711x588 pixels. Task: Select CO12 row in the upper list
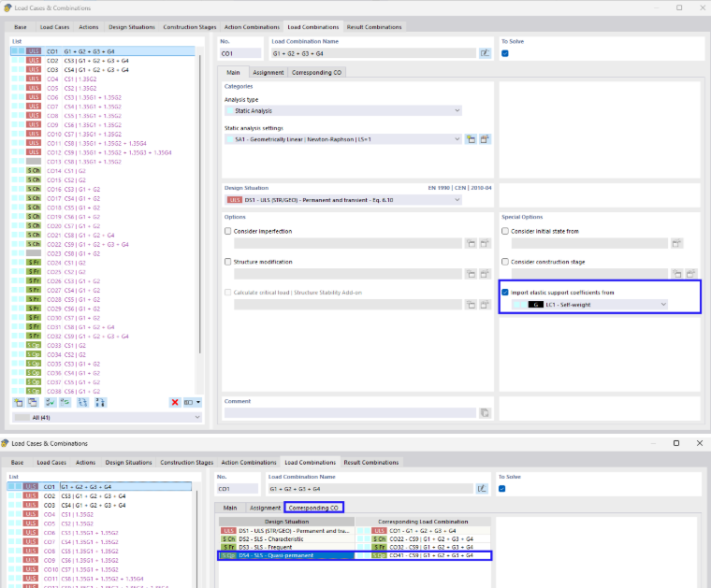tap(104, 152)
